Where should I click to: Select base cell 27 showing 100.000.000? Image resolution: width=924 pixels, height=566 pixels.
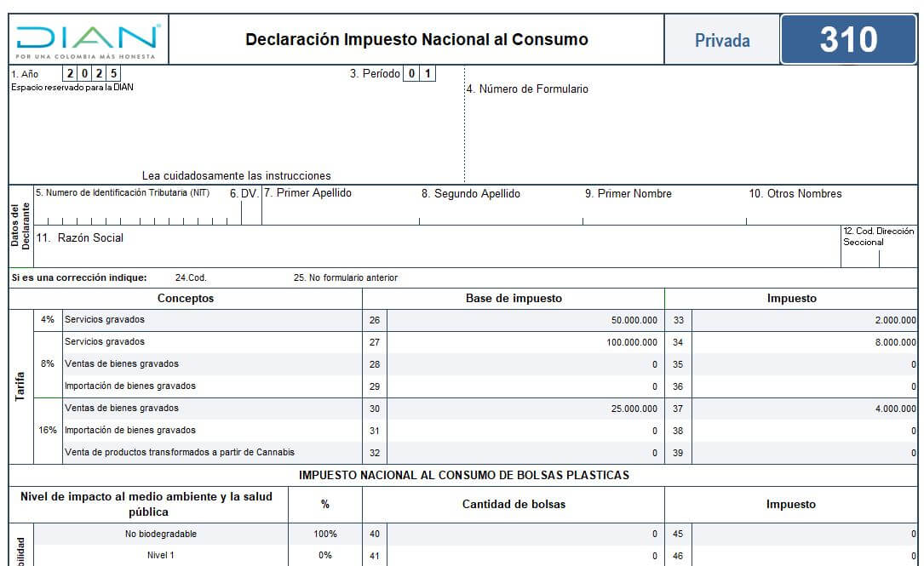pyautogui.click(x=525, y=342)
